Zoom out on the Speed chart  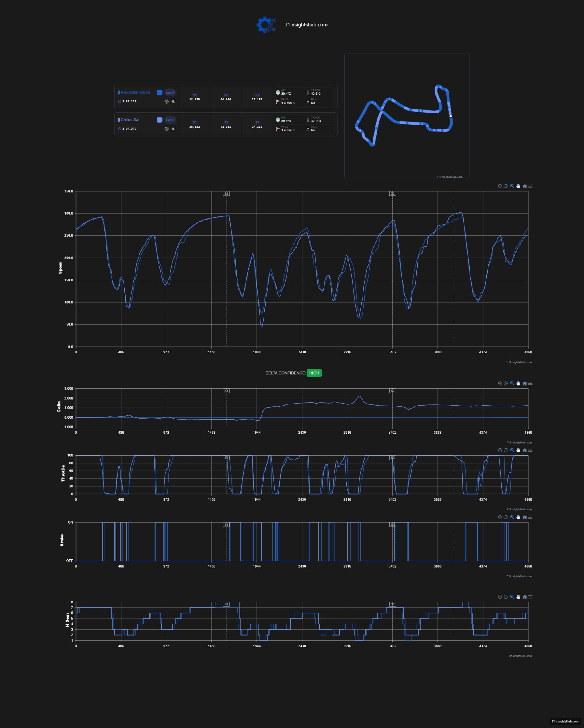[505, 186]
